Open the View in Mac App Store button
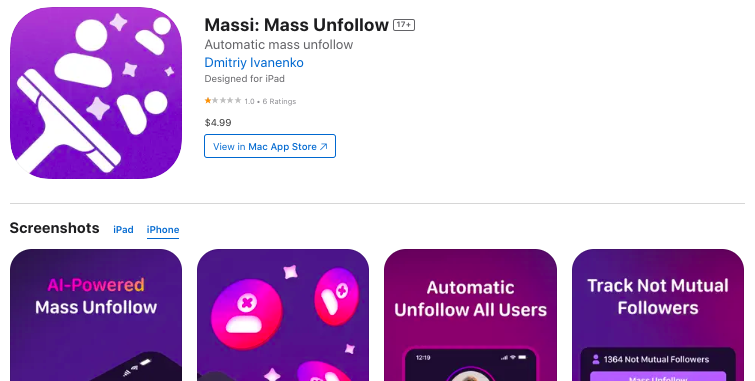 pyautogui.click(x=270, y=146)
